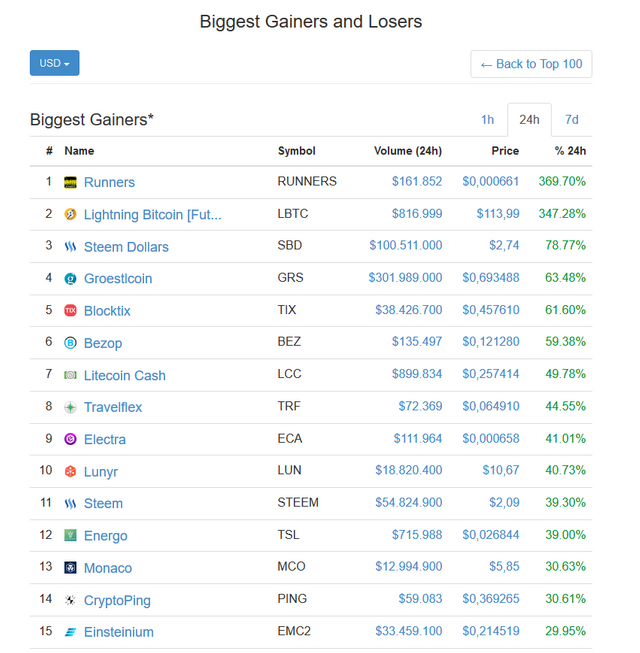Click the Biggest Gainers* heading

click(92, 120)
